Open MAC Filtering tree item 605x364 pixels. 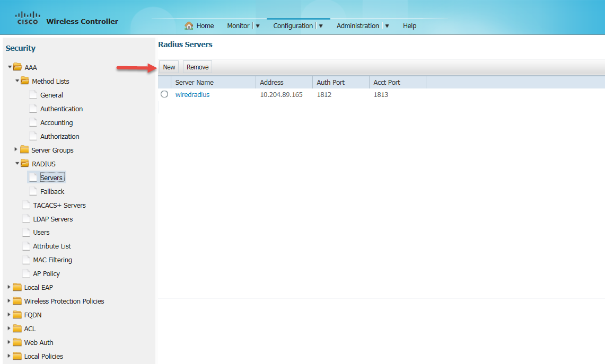[x=52, y=260]
